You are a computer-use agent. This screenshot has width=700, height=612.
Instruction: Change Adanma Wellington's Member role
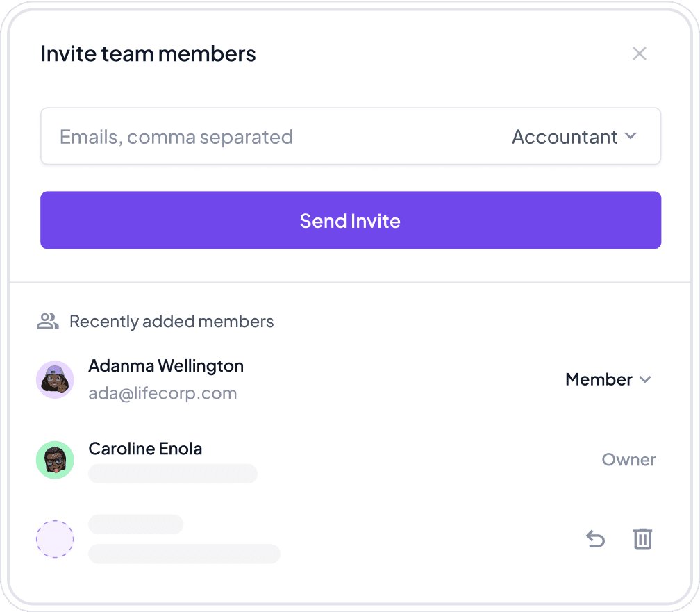[x=608, y=379]
